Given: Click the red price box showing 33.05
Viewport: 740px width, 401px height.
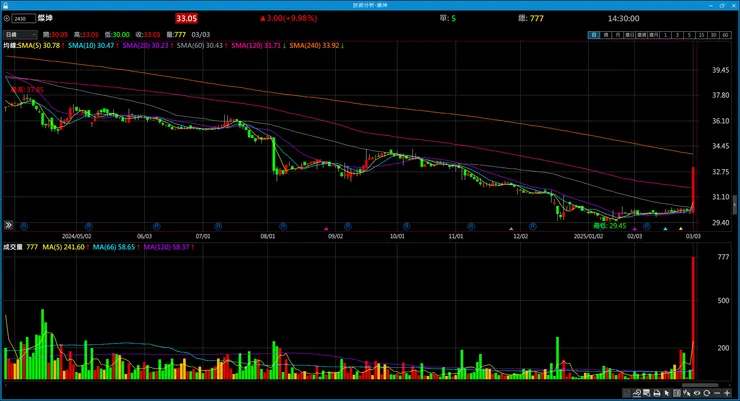Looking at the screenshot, I should pos(186,18).
